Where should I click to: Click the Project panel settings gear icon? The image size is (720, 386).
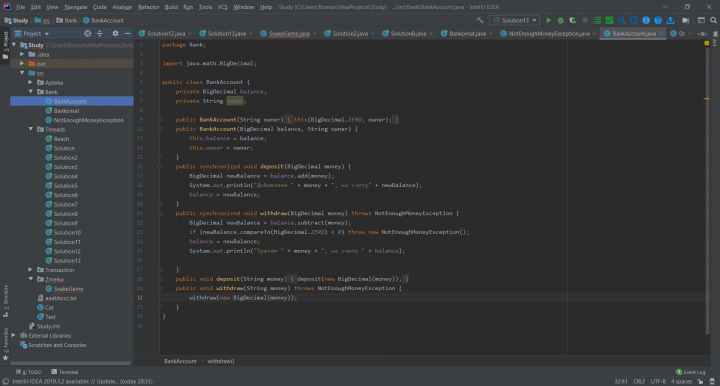115,34
